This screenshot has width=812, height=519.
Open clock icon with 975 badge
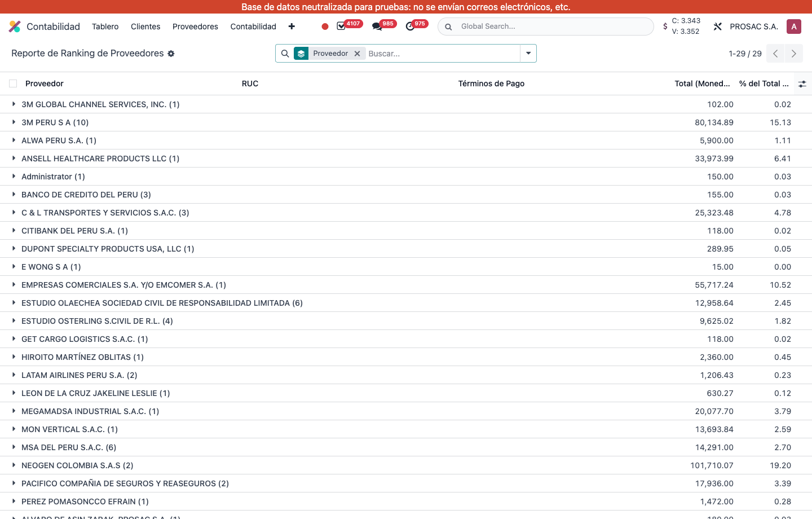(410, 27)
